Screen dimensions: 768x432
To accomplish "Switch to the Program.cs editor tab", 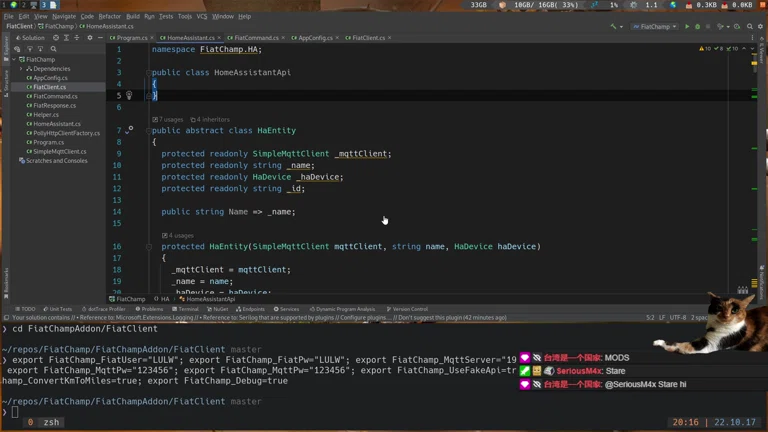I will 130,38.
